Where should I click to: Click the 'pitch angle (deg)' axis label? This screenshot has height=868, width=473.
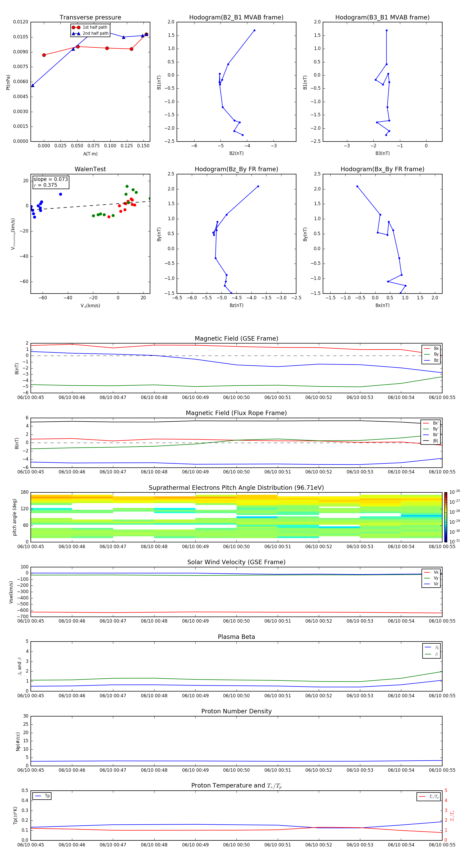click(x=14, y=517)
